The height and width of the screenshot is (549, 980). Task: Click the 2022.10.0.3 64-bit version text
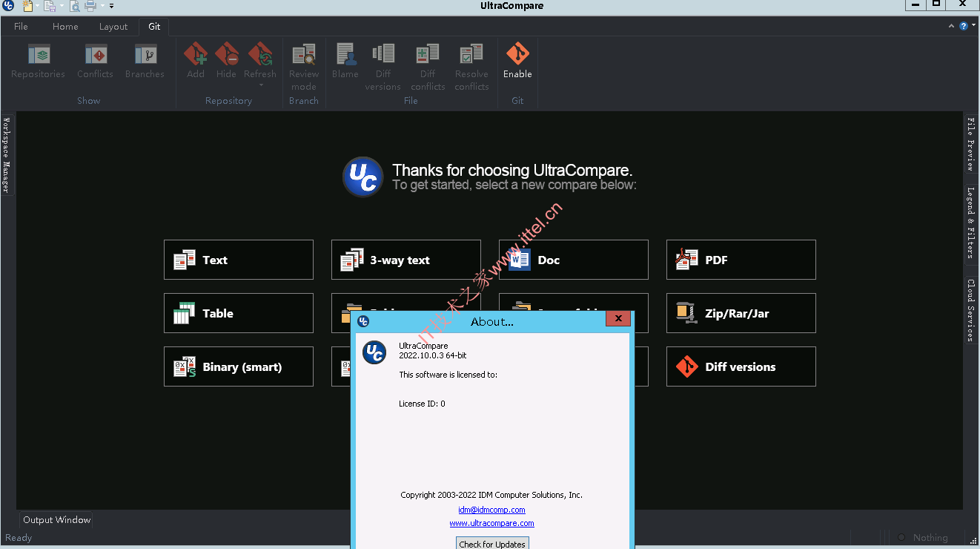(x=433, y=355)
